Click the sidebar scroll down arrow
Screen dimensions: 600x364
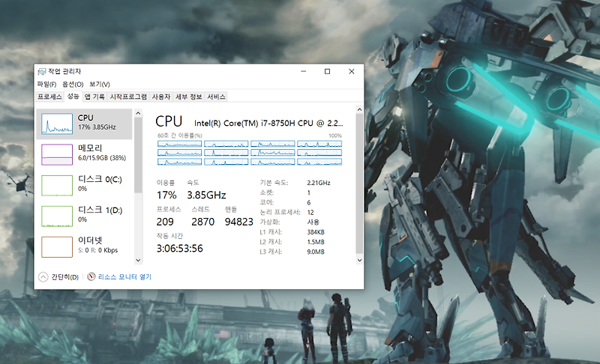(x=138, y=260)
